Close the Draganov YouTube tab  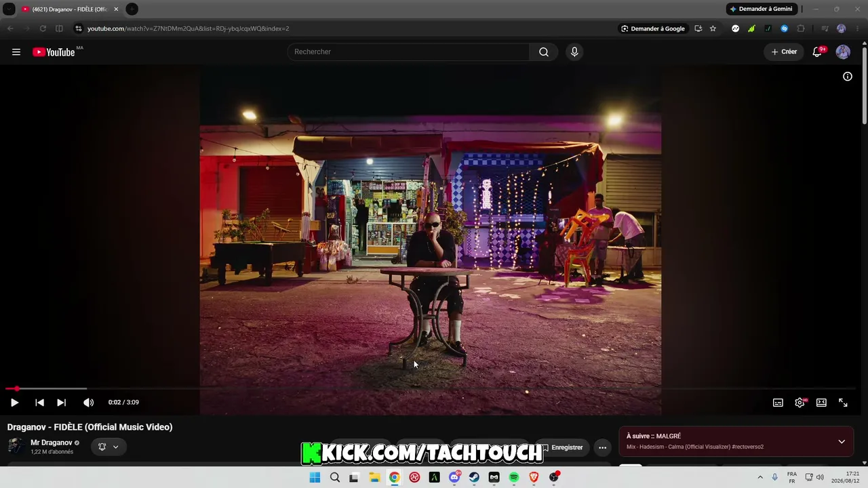click(116, 9)
